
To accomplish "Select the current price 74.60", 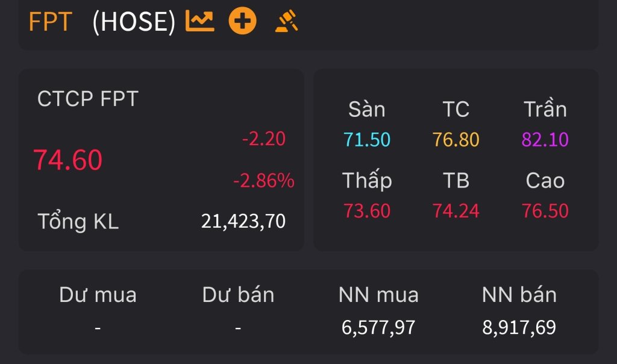I will (x=67, y=160).
